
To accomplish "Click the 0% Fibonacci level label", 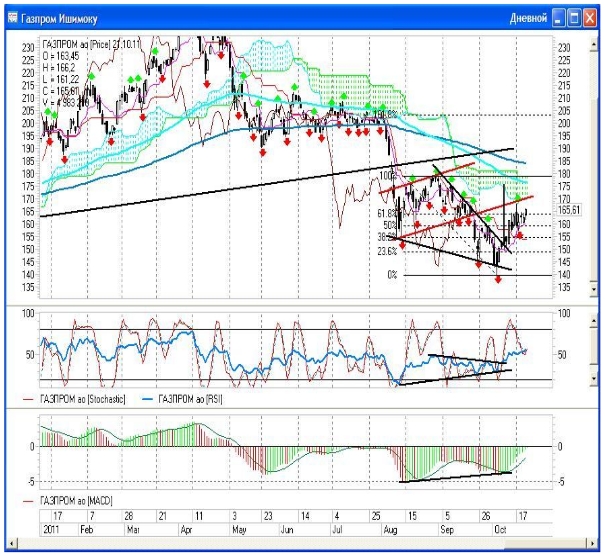I will [x=392, y=275].
